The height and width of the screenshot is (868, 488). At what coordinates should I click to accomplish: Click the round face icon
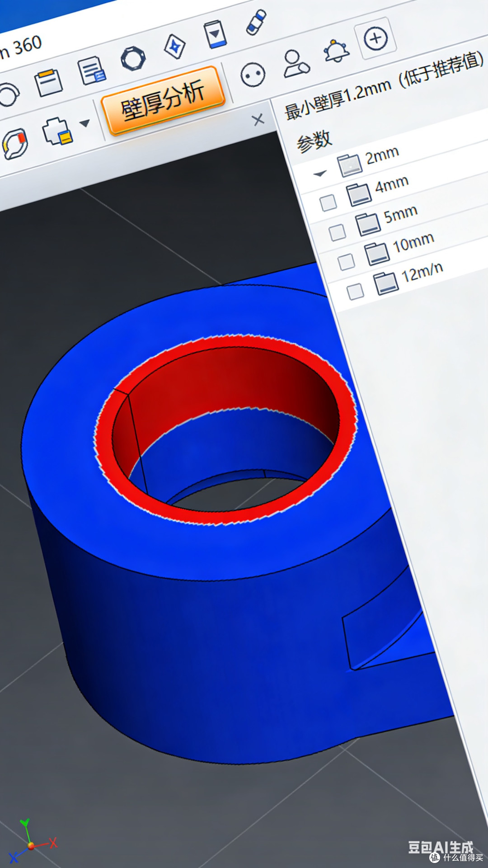point(253,75)
